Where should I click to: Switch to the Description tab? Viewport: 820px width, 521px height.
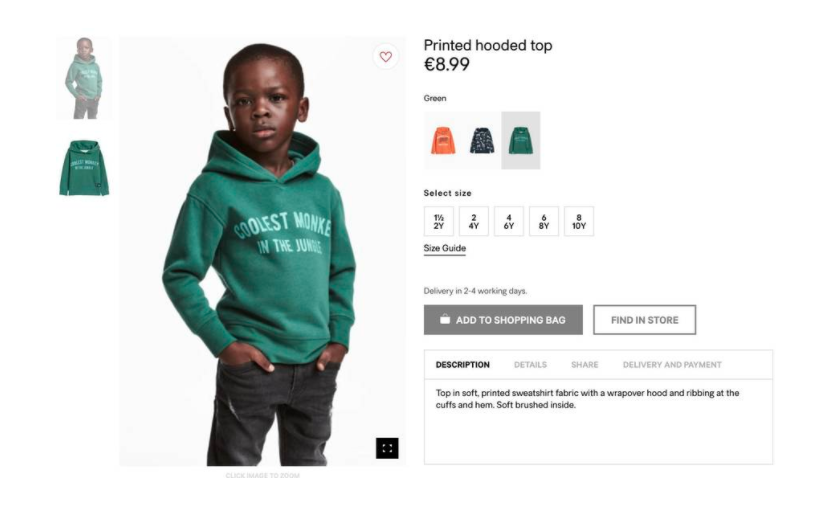(463, 365)
